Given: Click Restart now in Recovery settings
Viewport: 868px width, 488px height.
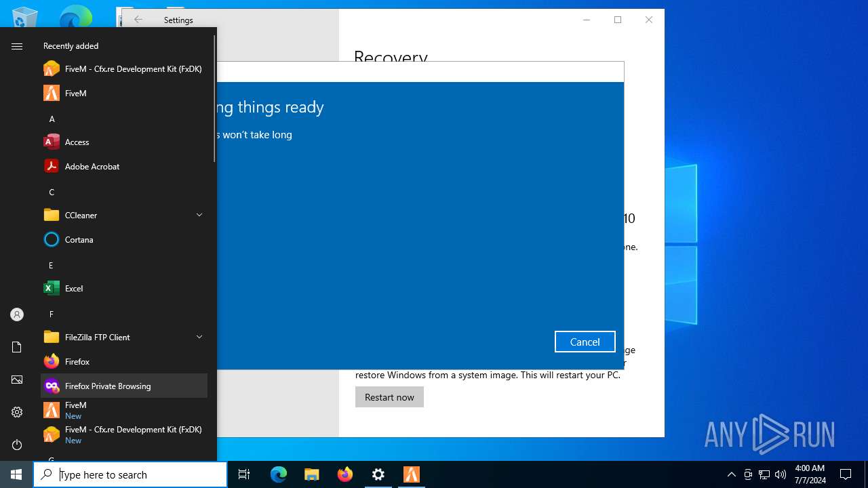Looking at the screenshot, I should click(389, 397).
